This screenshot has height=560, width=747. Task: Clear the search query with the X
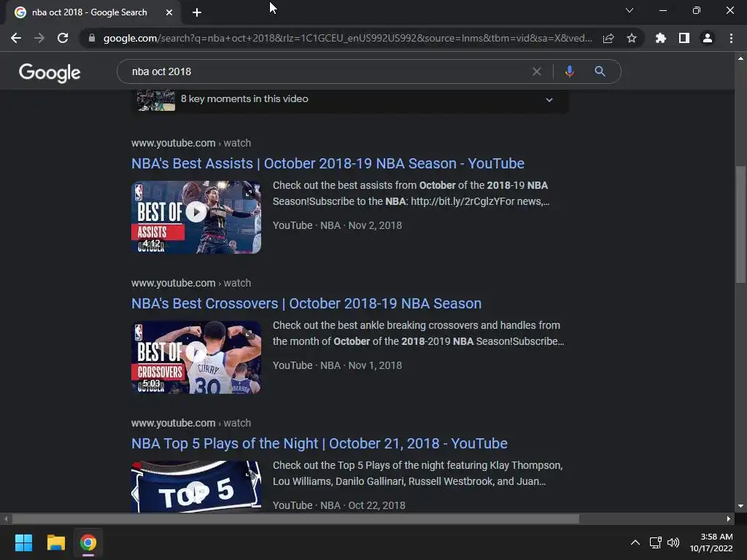coord(537,71)
